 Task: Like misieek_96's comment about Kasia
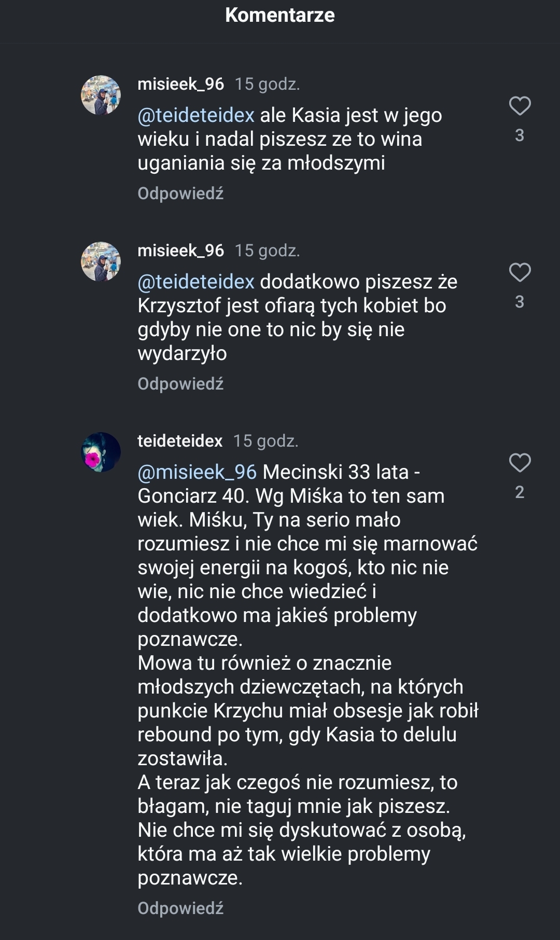pos(520,106)
